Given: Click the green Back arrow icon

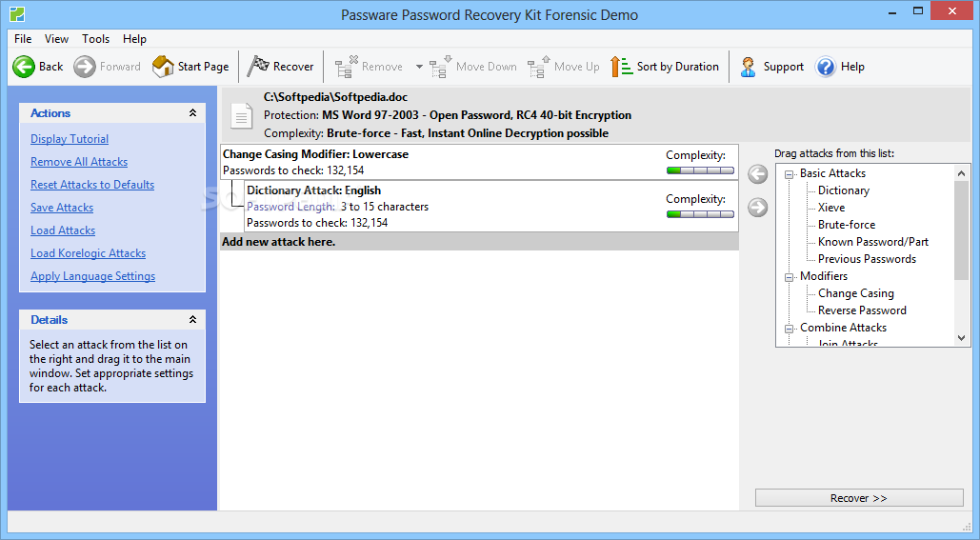Looking at the screenshot, I should click(x=24, y=67).
